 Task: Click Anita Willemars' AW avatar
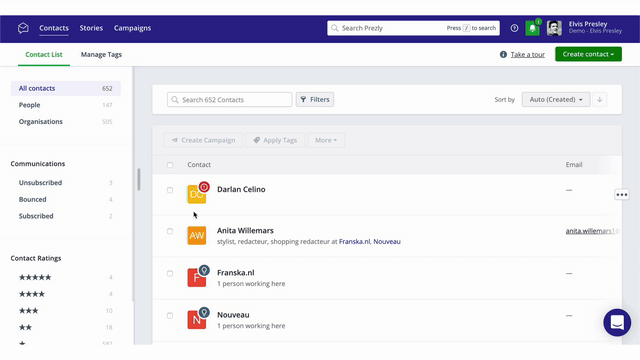pos(197,236)
